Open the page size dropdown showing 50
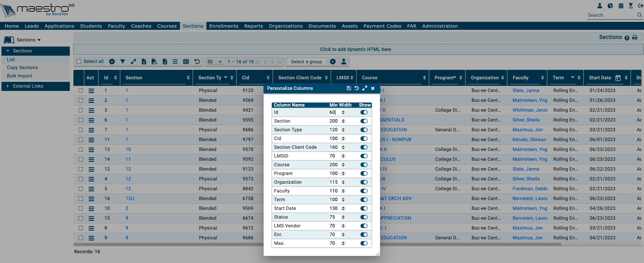The image size is (644, 263). point(215,62)
